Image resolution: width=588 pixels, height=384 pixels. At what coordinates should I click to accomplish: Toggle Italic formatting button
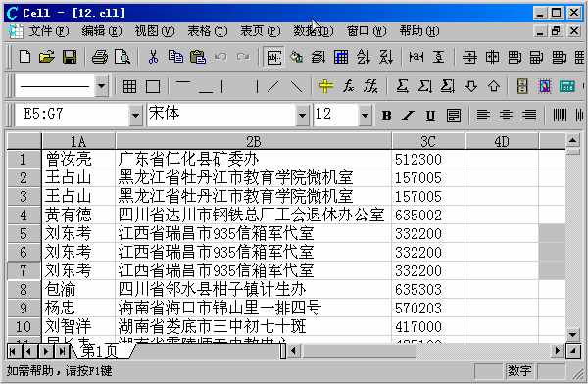coord(408,116)
